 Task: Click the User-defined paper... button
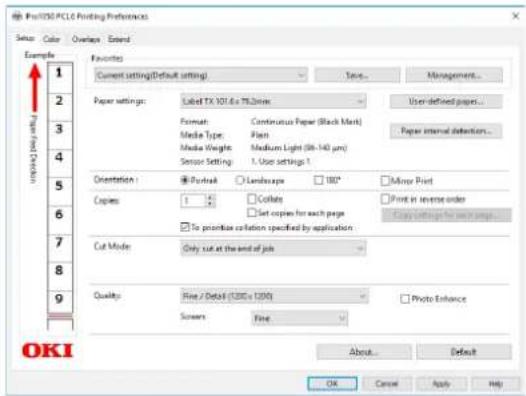click(446, 101)
